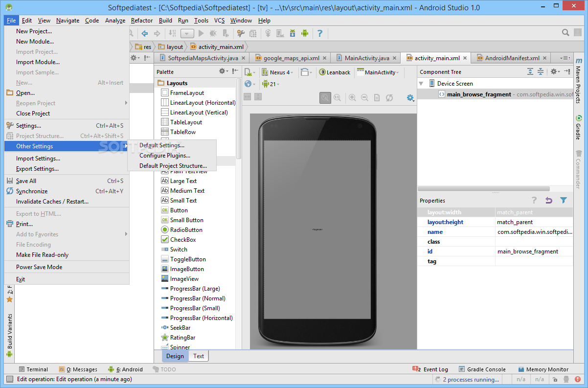Expand all in Component Tree
The image size is (588, 388).
tap(530, 72)
